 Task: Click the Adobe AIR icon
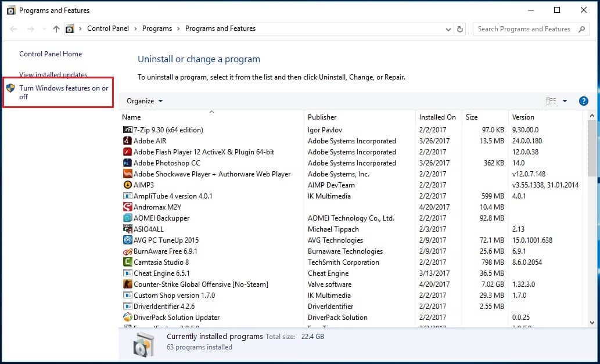127,141
